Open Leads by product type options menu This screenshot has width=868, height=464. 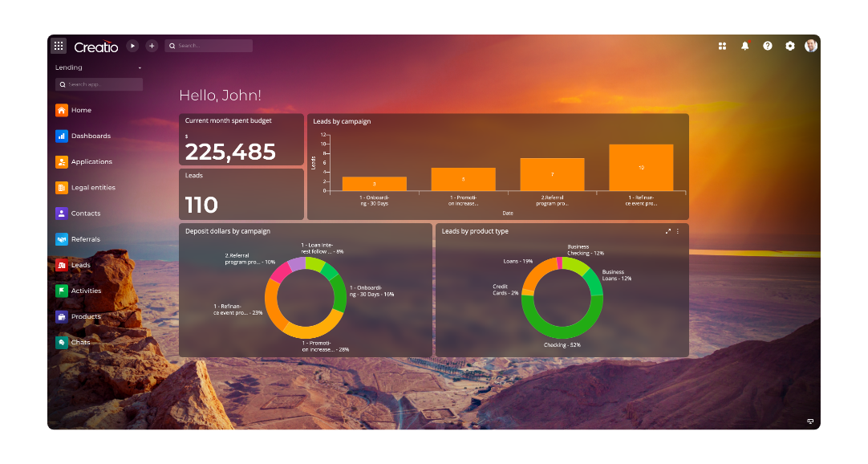coord(678,231)
